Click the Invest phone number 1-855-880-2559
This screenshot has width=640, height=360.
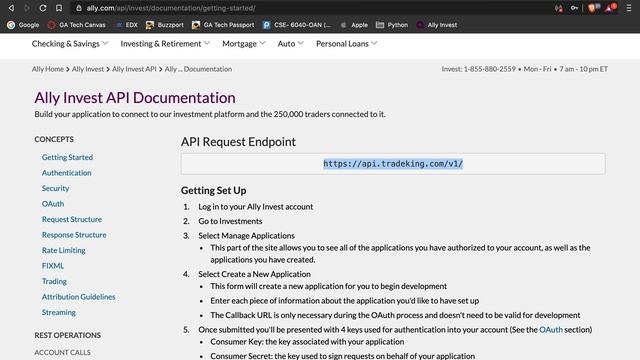[x=489, y=69]
